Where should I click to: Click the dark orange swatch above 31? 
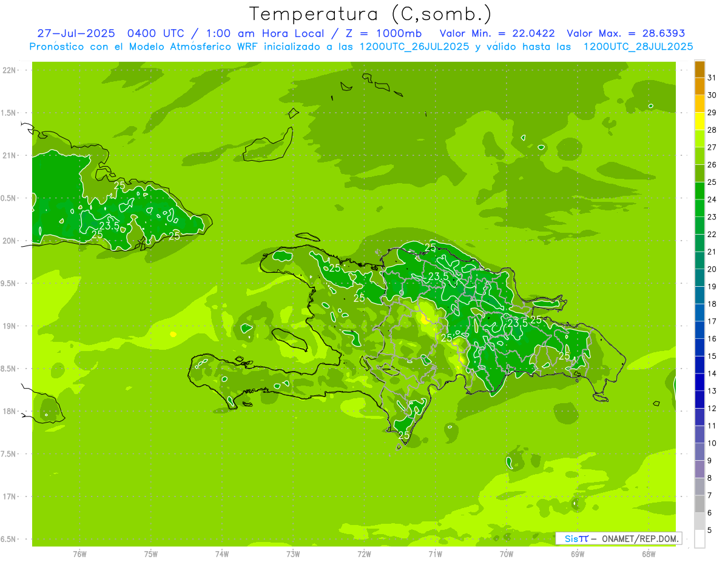point(699,69)
